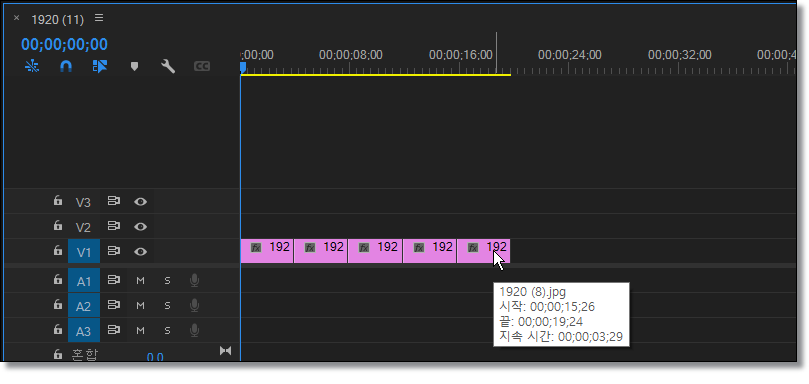Select the first clip on V1
The image size is (809, 384).
[x=267, y=251]
